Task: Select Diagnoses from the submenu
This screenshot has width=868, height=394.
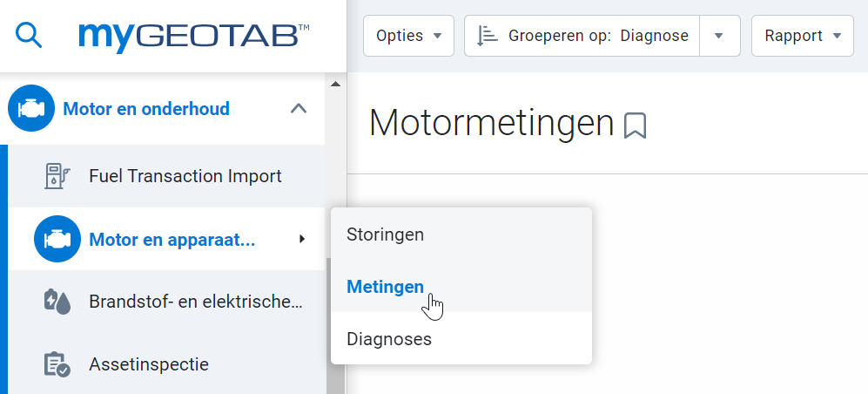Action: point(388,339)
